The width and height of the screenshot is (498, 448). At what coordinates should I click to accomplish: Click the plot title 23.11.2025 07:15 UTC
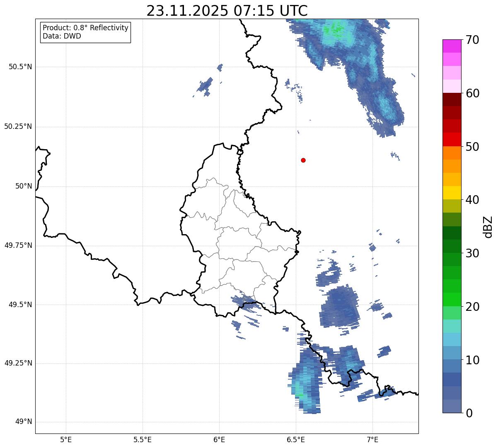[x=227, y=11]
